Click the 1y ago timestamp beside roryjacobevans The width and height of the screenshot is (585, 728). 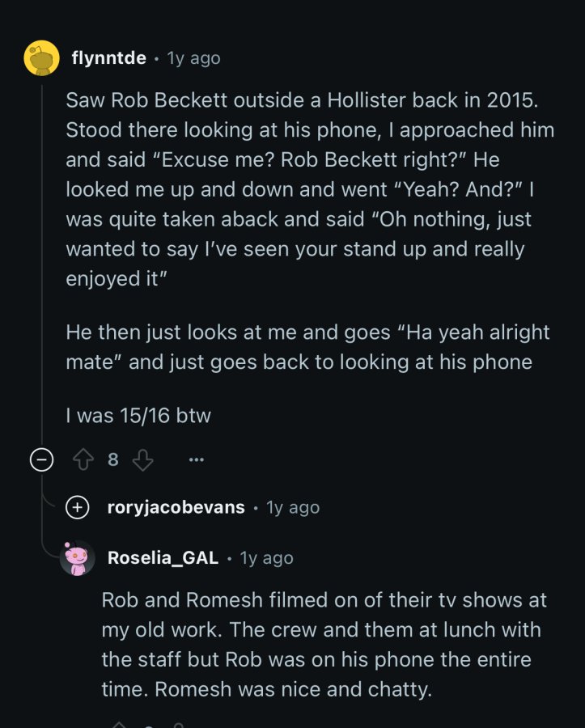tap(293, 507)
